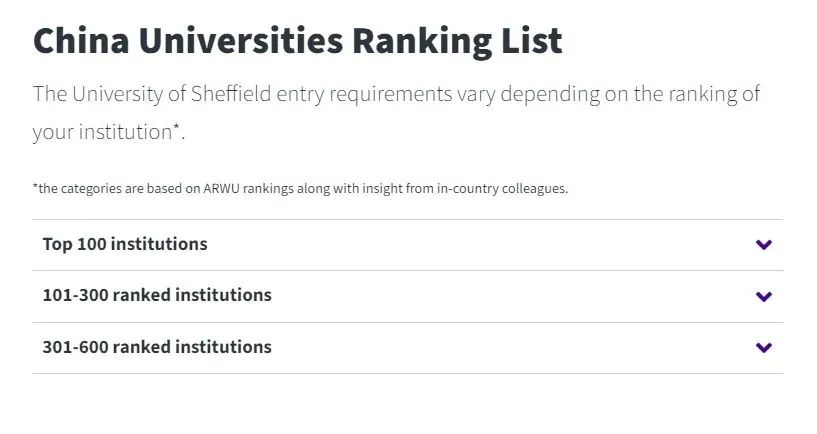Click the word 'China' in the heading
The height and width of the screenshot is (434, 817).
coord(81,41)
